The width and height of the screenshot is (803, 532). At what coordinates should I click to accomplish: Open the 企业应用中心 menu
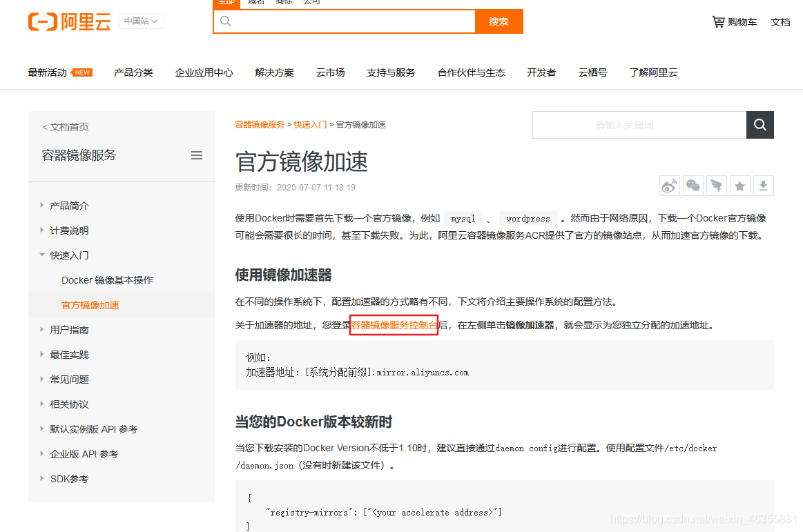click(x=204, y=72)
